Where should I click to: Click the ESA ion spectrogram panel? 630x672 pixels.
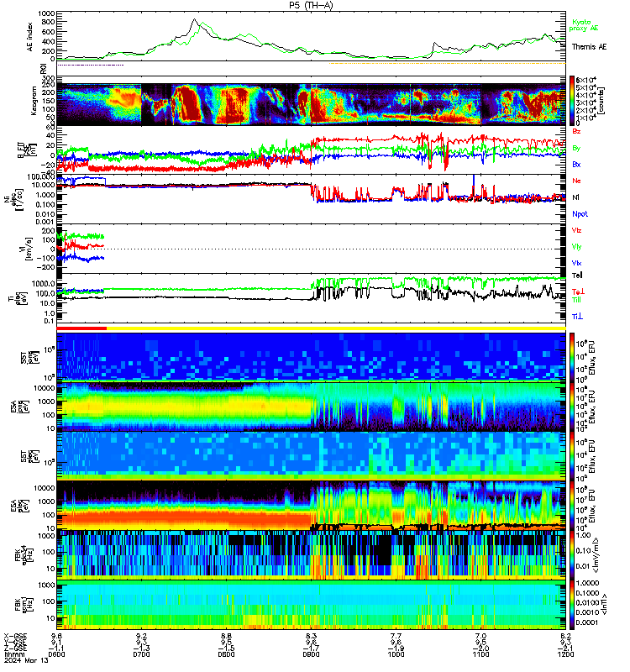click(x=311, y=407)
